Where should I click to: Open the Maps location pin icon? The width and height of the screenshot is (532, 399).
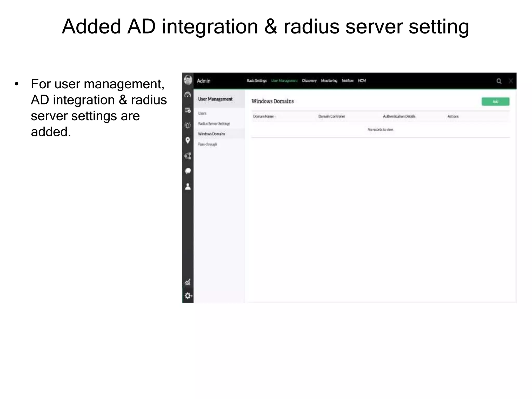[x=188, y=141]
